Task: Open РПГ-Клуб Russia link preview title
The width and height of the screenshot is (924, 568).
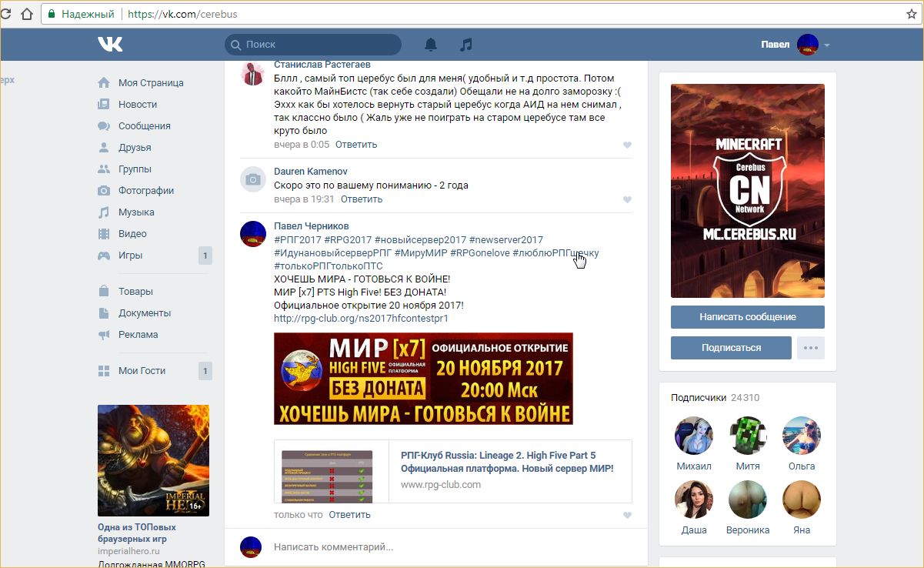Action: pos(507,462)
